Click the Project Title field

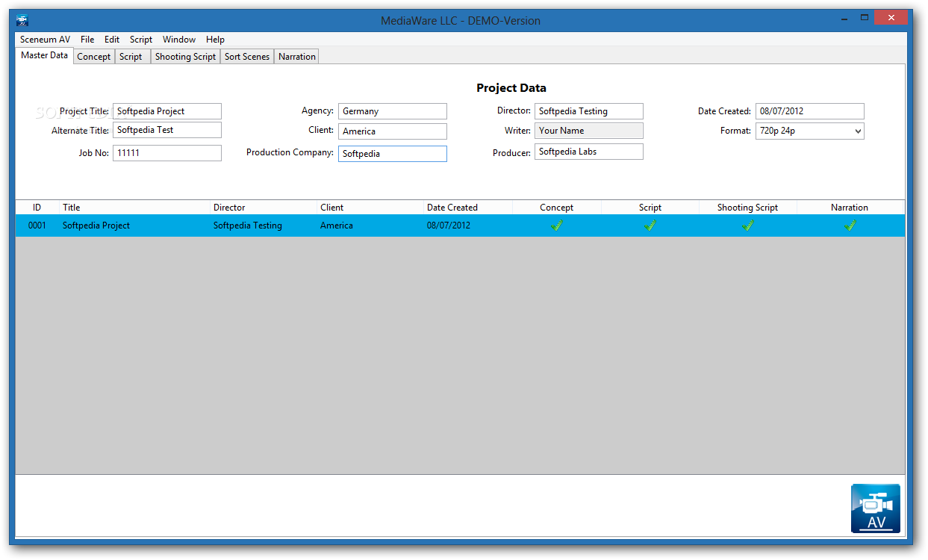tap(167, 111)
